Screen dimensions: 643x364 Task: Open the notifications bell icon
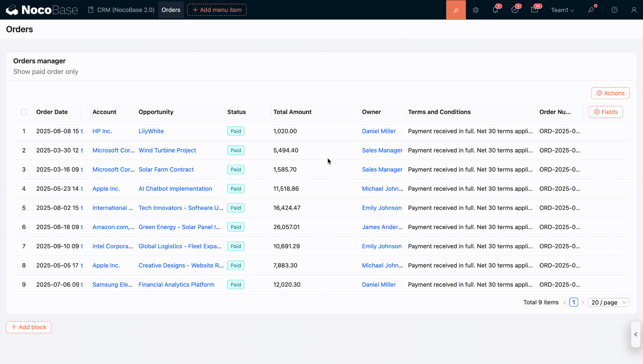495,10
